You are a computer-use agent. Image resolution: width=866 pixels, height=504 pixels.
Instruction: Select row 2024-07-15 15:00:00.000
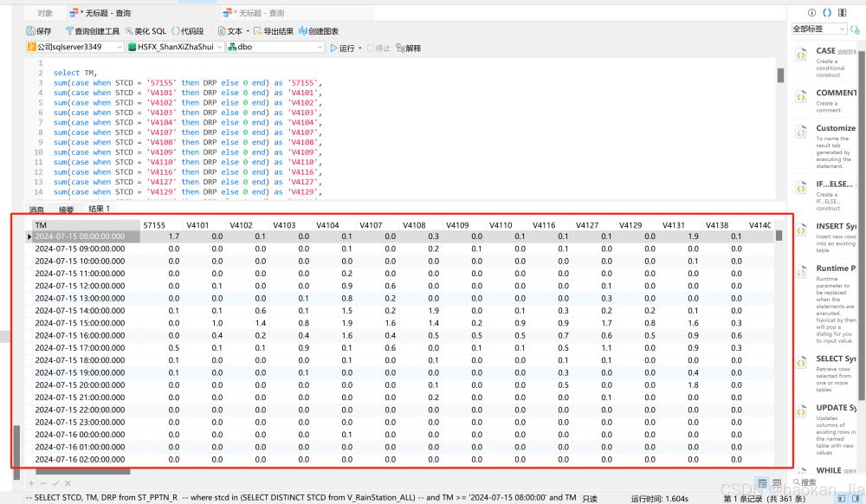(x=398, y=323)
